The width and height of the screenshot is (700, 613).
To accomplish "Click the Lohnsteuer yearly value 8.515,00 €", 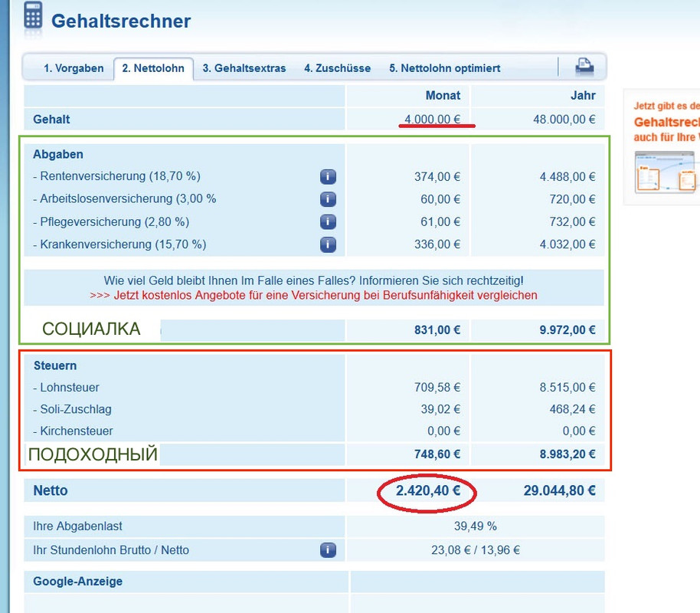I will [x=568, y=388].
